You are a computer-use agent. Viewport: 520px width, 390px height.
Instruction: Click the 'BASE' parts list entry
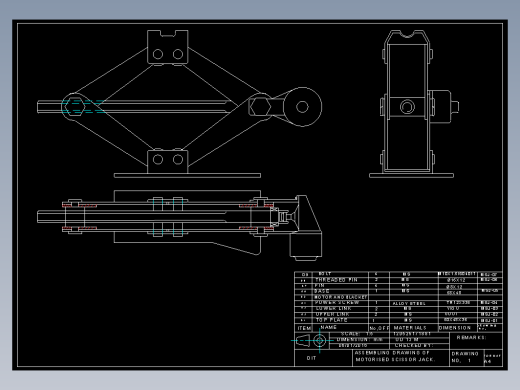coord(322,291)
